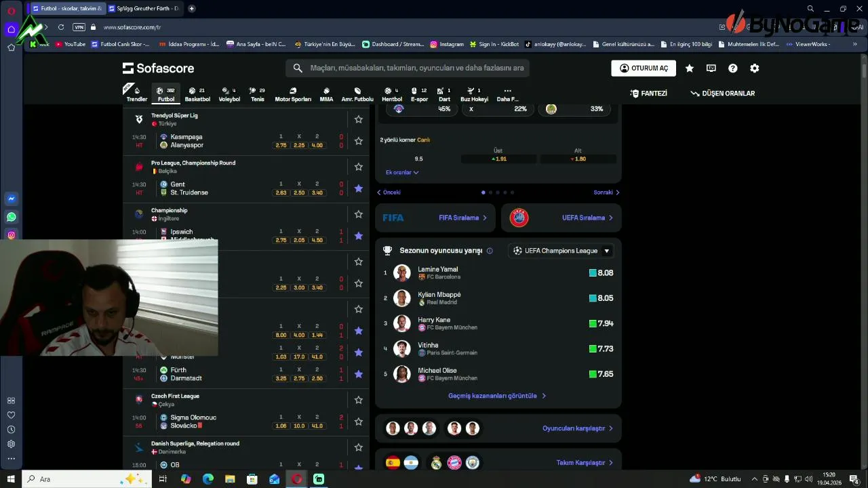Open WhatsApp in Opera sidebar
The width and height of the screenshot is (868, 488).
(12, 218)
